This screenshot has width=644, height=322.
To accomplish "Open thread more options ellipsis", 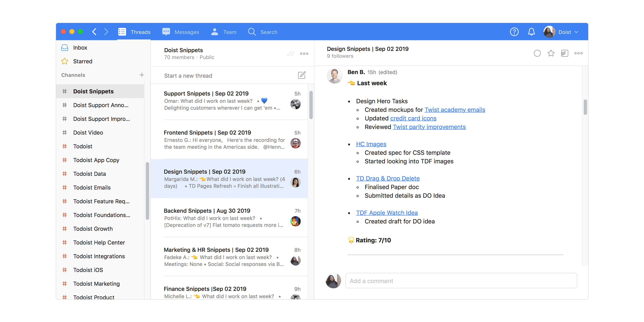I will 578,53.
